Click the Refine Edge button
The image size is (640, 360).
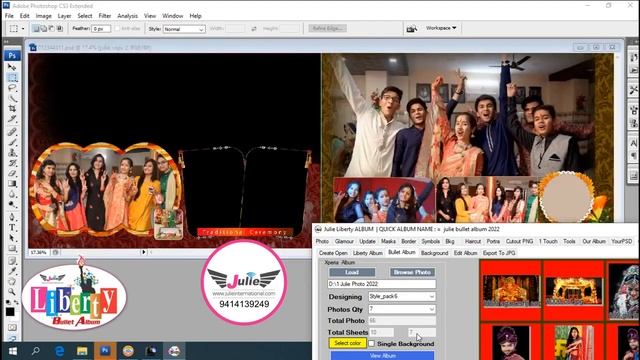click(x=327, y=29)
